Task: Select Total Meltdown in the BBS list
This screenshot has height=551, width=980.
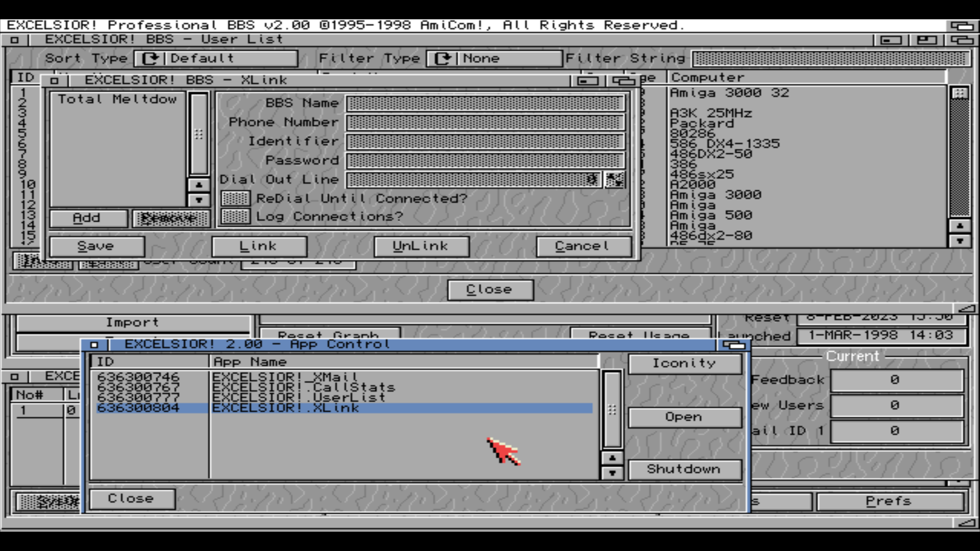Action: point(117,99)
